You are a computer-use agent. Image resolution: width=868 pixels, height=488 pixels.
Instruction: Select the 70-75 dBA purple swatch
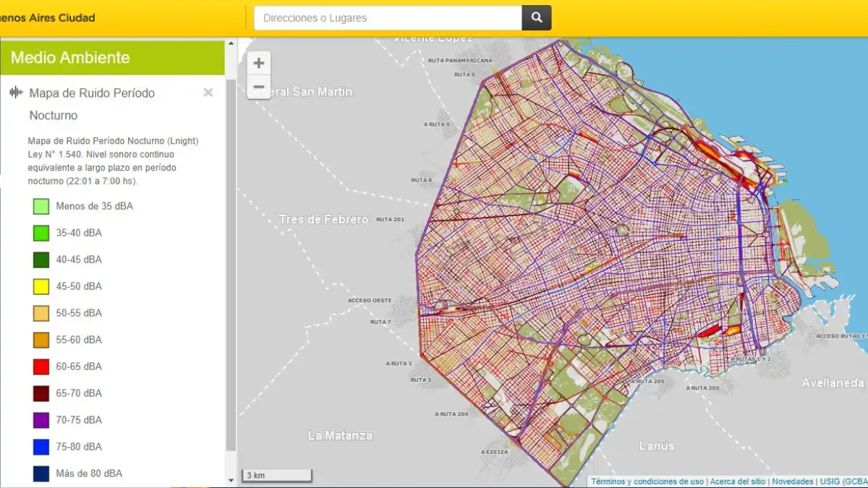click(x=41, y=420)
